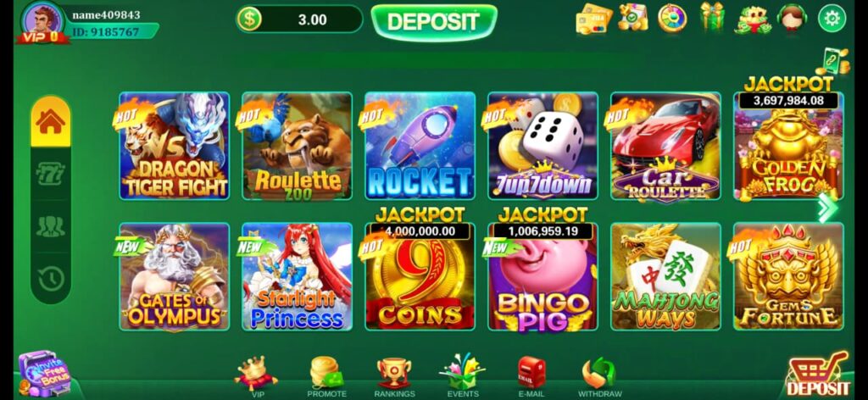
Task: Open the history clock sidebar tab
Action: pyautogui.click(x=50, y=279)
